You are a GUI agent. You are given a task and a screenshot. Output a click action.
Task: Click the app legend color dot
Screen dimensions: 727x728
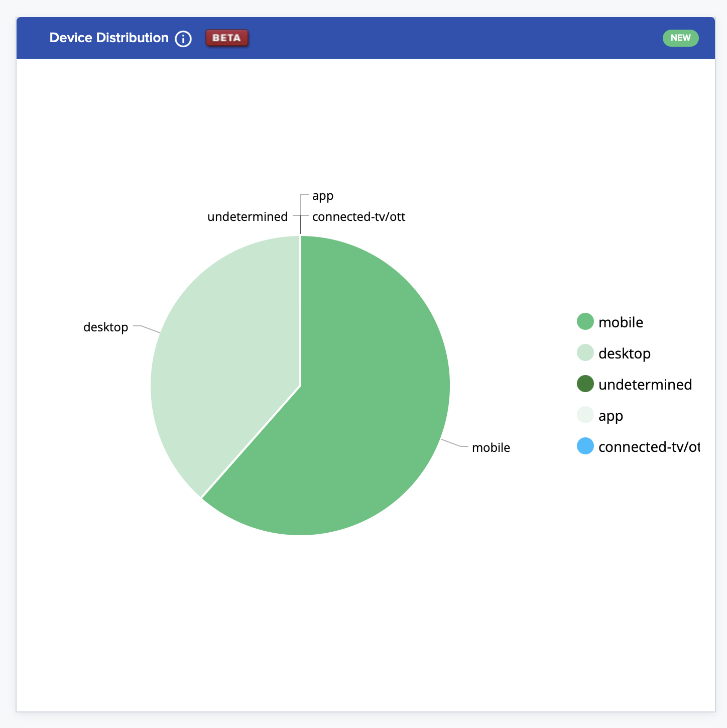coord(585,415)
